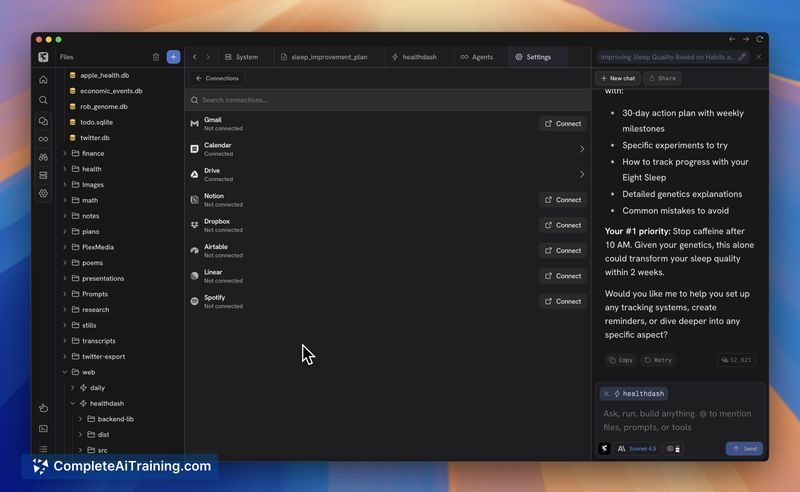This screenshot has height=492, width=800.
Task: Switch to the healthdash tab
Action: 414,57
